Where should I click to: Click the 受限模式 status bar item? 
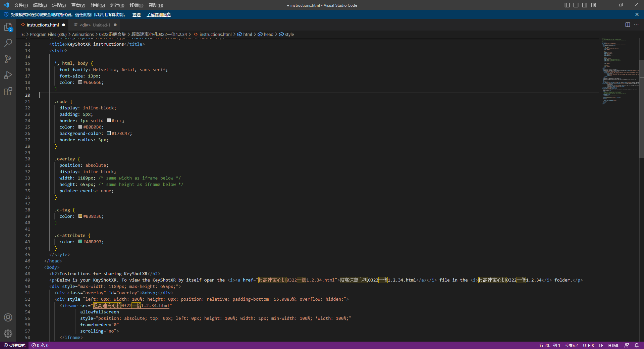coord(14,345)
